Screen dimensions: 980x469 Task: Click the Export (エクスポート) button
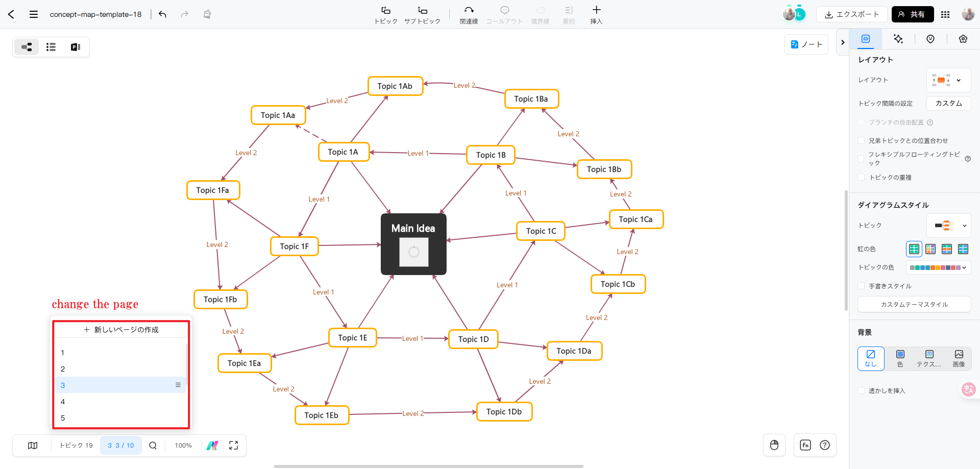852,14
